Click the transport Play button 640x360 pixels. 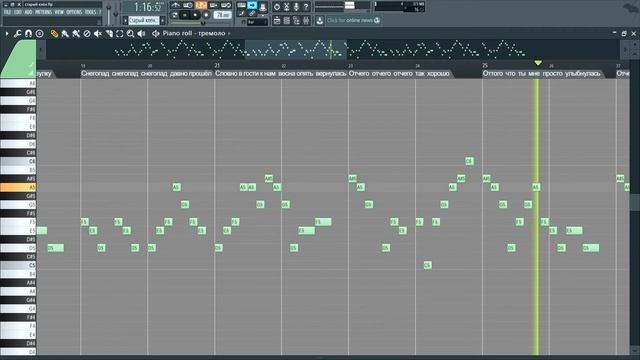[x=185, y=15]
